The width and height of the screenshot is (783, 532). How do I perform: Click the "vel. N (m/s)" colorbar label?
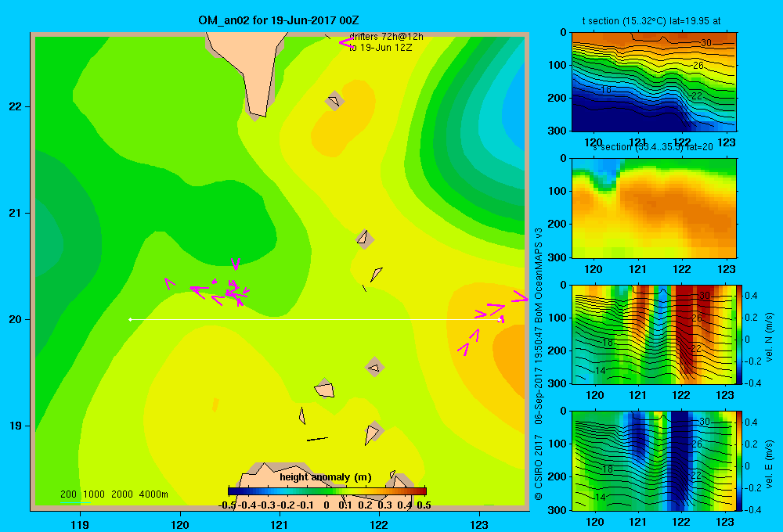pos(769,337)
